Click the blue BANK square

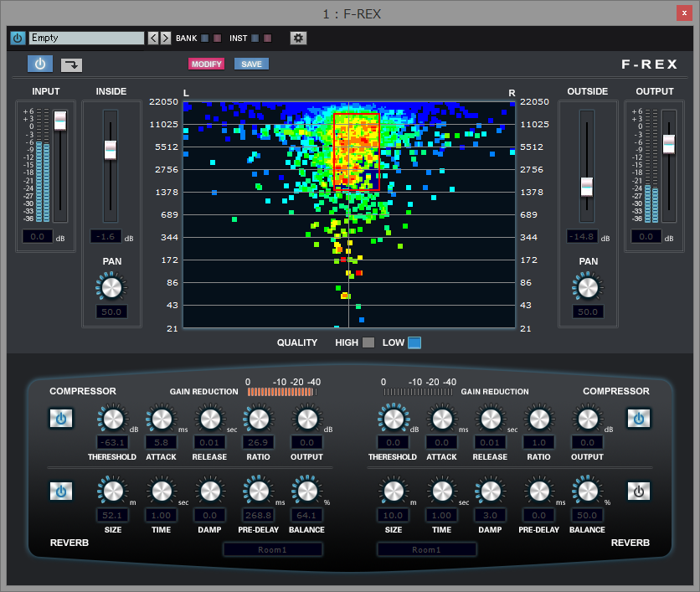[205, 38]
